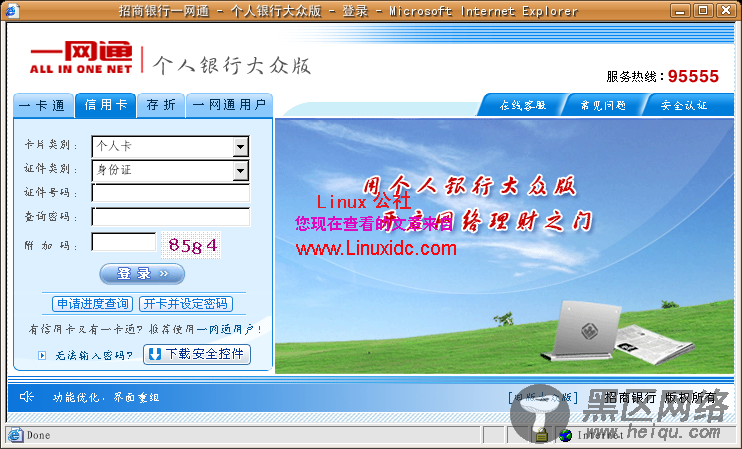Click the security padlock status icon

click(x=542, y=434)
